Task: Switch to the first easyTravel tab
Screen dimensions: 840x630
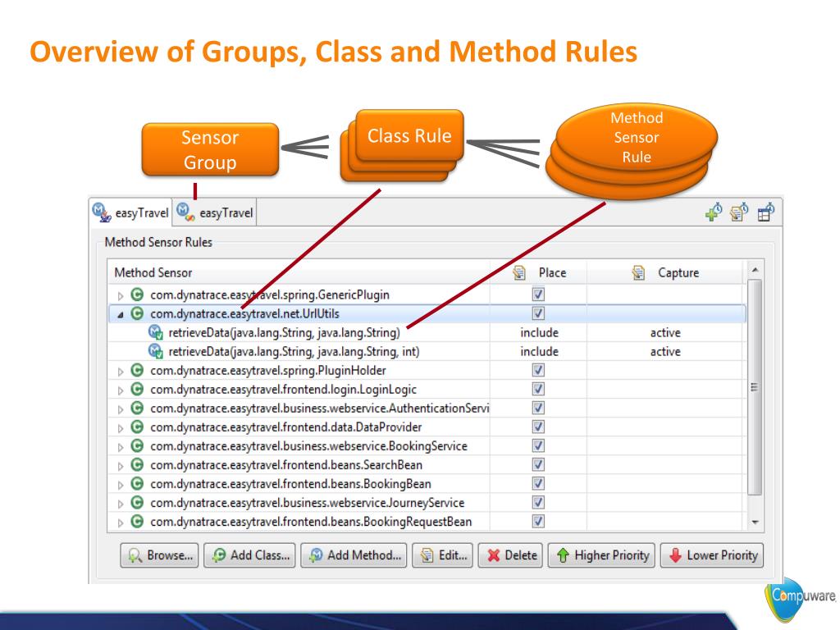Action: 130,212
